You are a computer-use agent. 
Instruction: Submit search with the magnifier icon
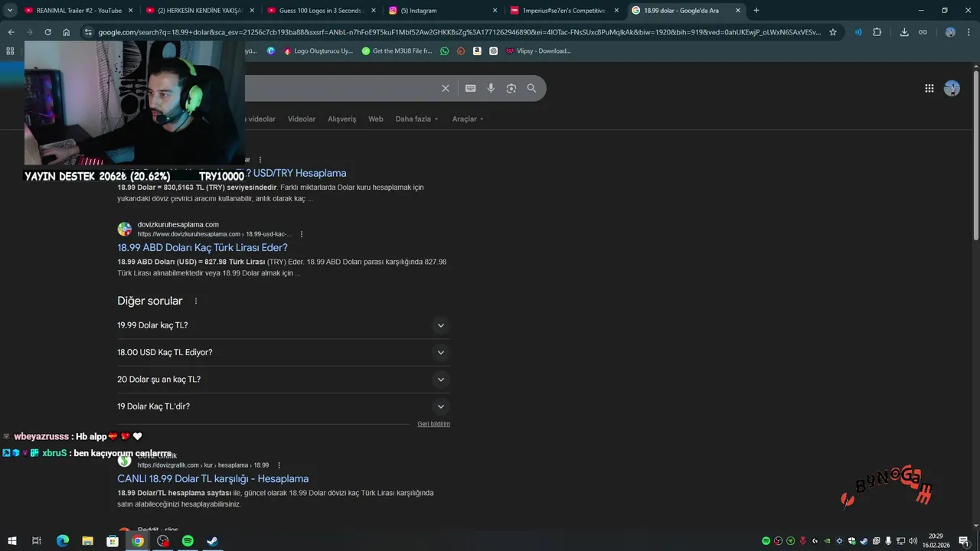[531, 89]
